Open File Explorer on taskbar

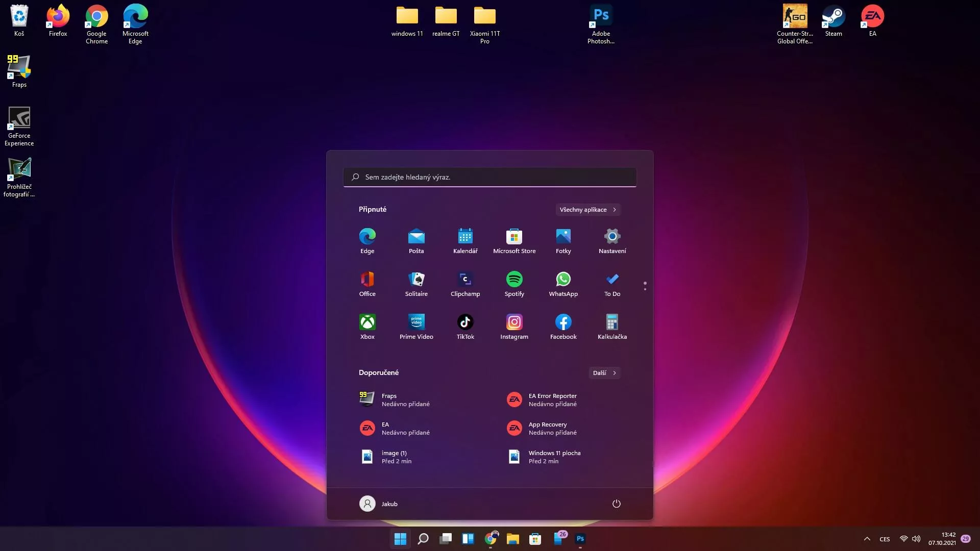pos(512,539)
